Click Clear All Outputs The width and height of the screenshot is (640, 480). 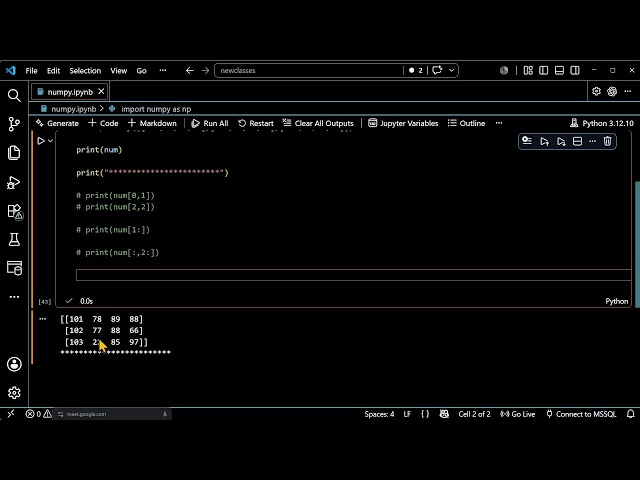click(318, 123)
